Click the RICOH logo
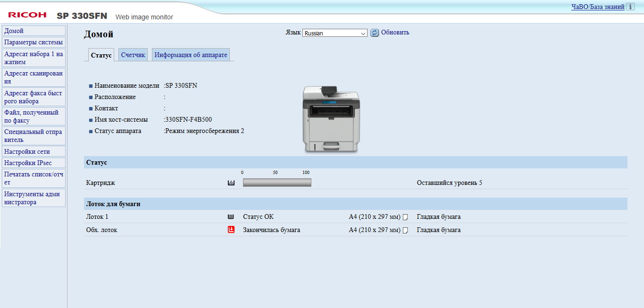This screenshot has height=308, width=644. click(27, 15)
